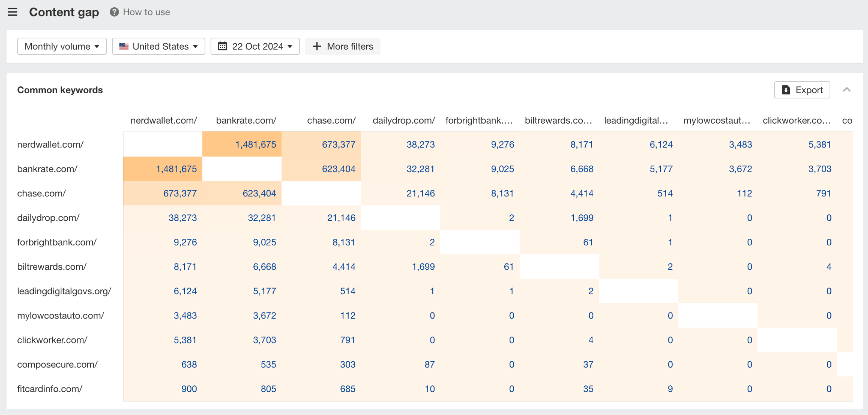The height and width of the screenshot is (415, 868).
Task: Click the plus icon on More filters
Action: pos(317,46)
